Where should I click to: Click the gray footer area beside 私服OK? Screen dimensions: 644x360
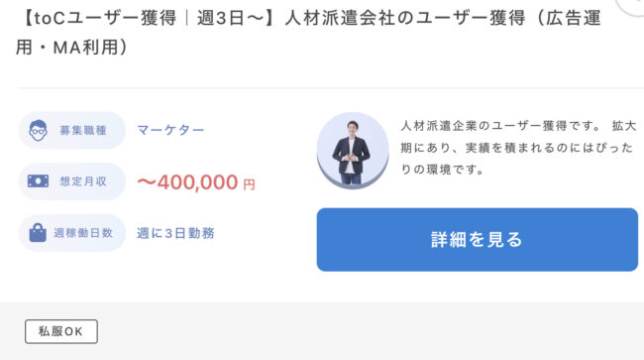[370, 331]
